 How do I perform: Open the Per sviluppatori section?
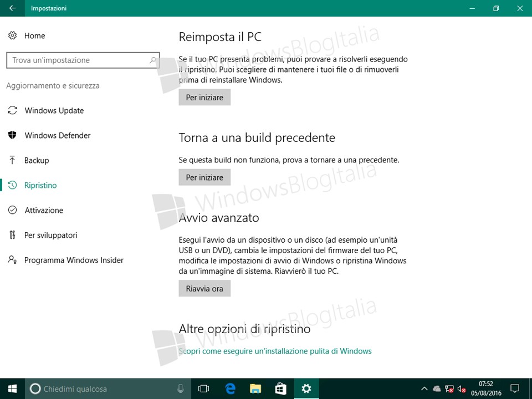point(51,235)
